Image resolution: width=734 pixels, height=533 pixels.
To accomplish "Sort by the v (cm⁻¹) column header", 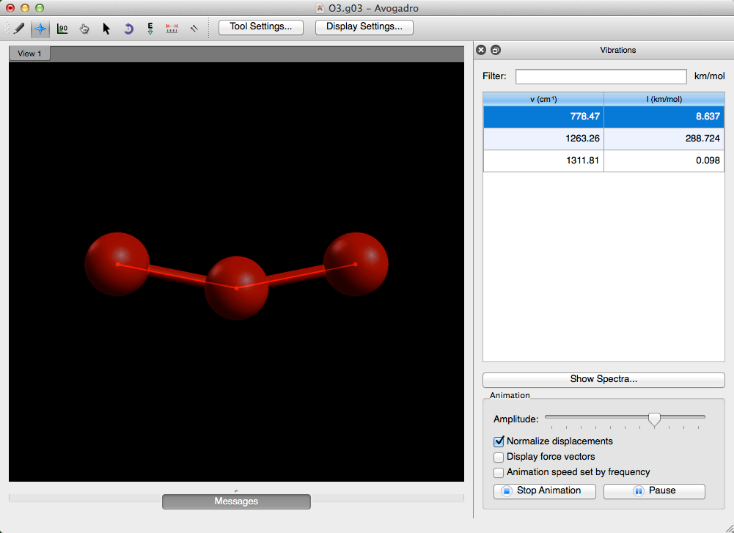I will (x=543, y=98).
